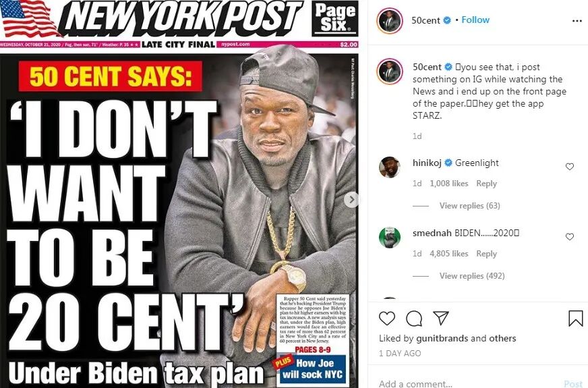Open the three-dot more options menu

pos(577,21)
